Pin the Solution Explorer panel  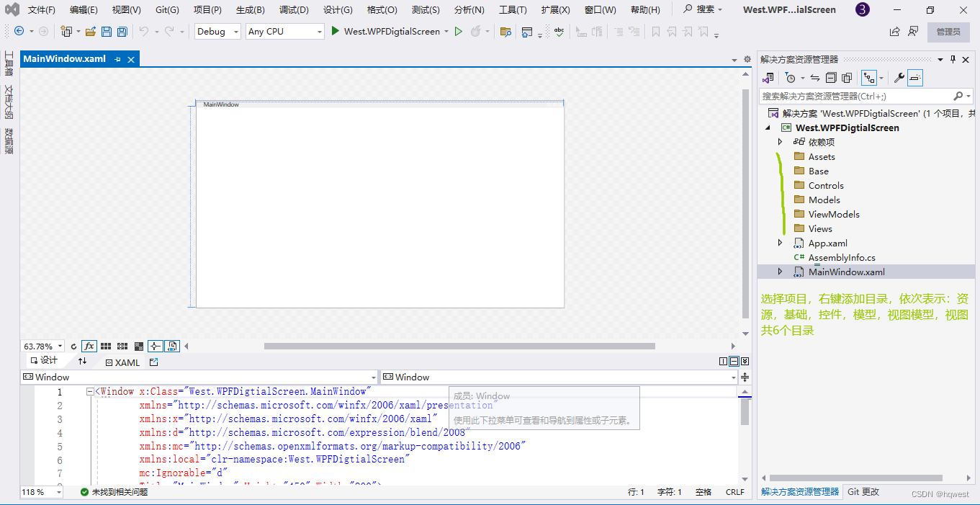pyautogui.click(x=953, y=60)
